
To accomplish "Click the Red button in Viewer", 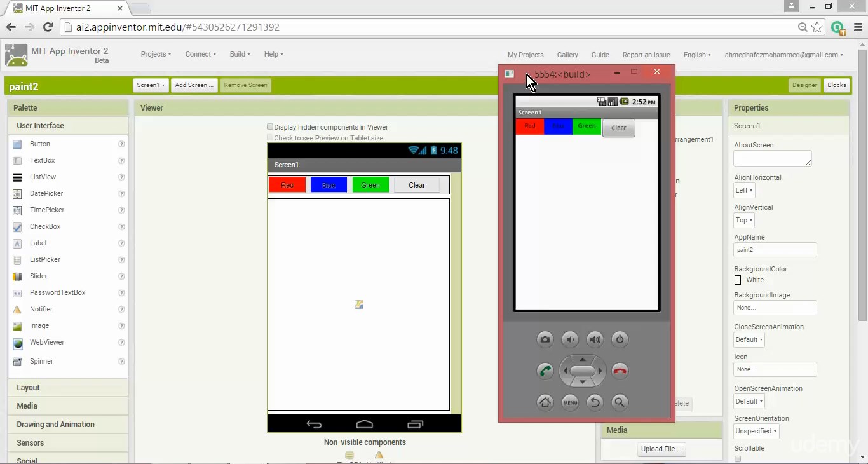I will [x=287, y=185].
